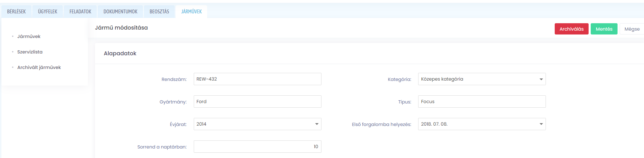Select the BEOSZTÁS tab
This screenshot has width=644, height=158.
[159, 12]
